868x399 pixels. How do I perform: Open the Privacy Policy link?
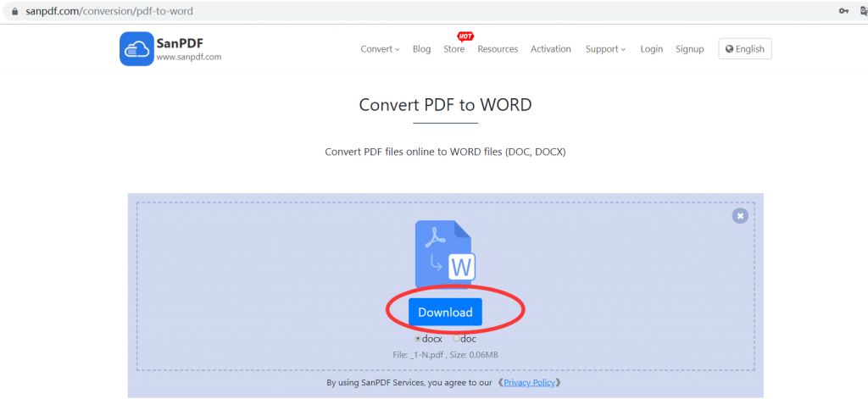(x=529, y=382)
